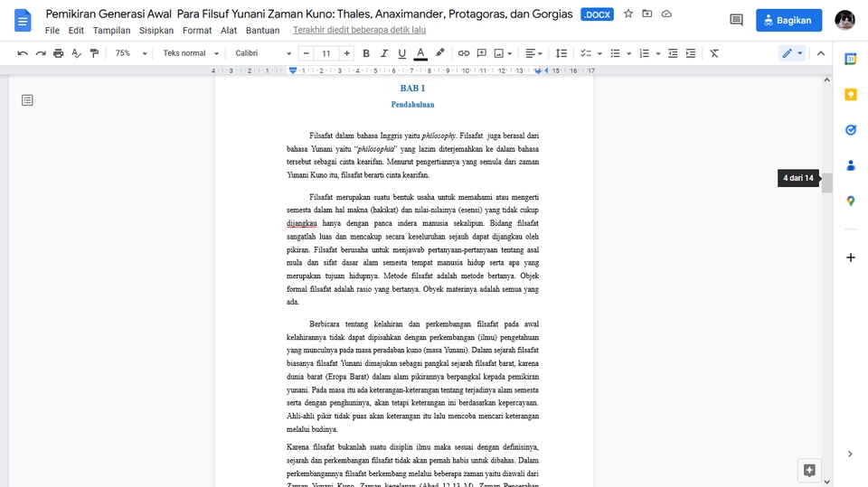Viewport: 868px width, 487px height.
Task: Open the Calibri font dropdown
Action: point(263,53)
